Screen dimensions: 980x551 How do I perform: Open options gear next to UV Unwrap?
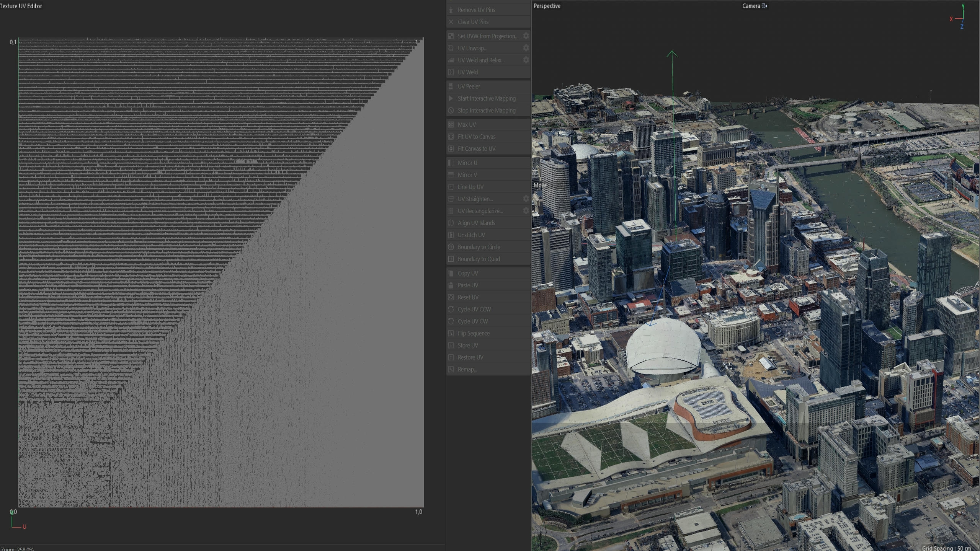tap(526, 48)
